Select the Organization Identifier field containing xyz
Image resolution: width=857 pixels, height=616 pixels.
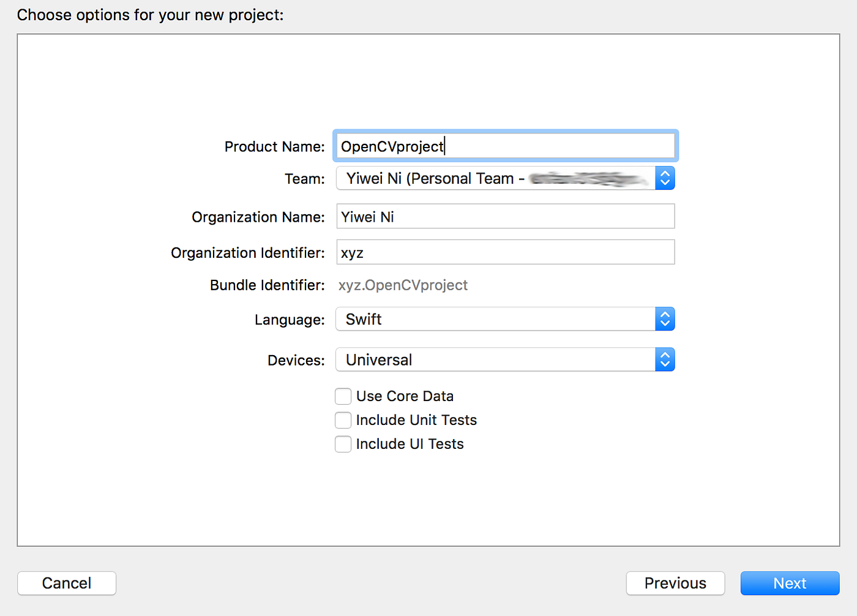point(505,252)
